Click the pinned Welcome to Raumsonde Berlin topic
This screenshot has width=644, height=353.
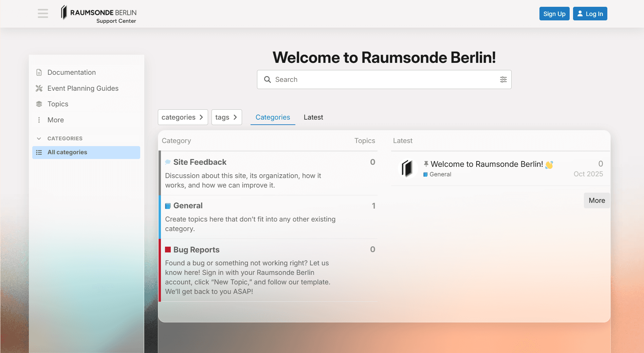[486, 164]
